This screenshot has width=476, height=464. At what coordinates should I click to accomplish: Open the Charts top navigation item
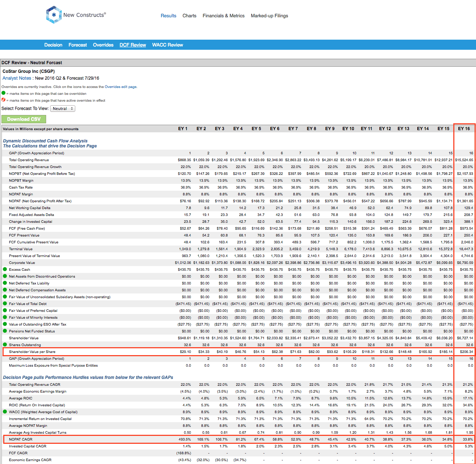(x=190, y=16)
